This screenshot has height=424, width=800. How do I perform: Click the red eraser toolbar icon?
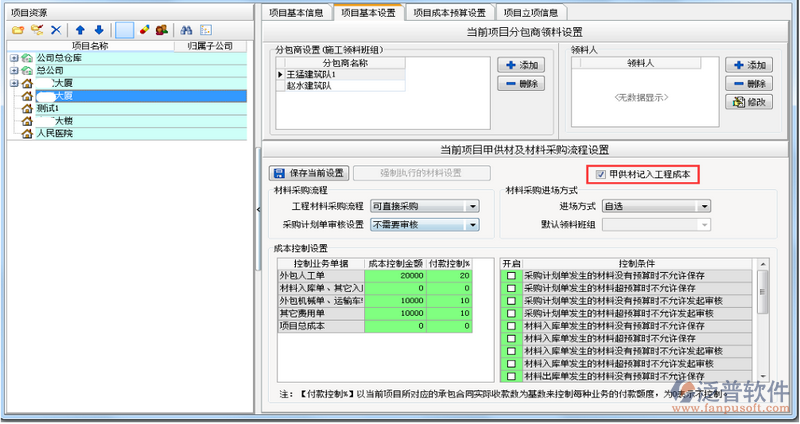tap(145, 30)
